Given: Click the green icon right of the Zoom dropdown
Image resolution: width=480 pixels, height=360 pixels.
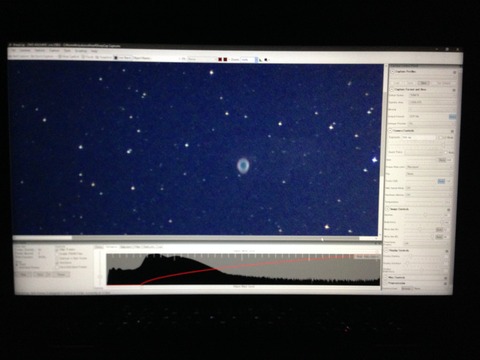Looking at the screenshot, I should click(x=260, y=60).
